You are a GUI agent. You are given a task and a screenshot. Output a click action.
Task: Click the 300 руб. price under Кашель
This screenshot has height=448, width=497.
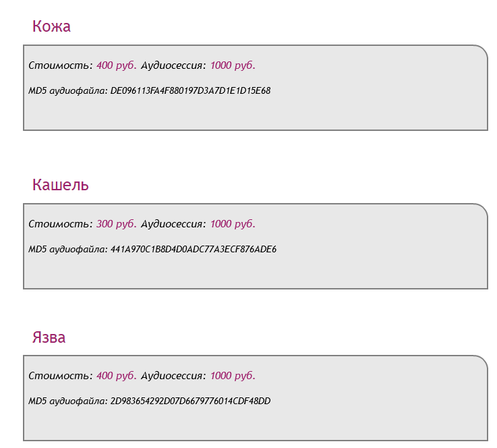(x=117, y=224)
